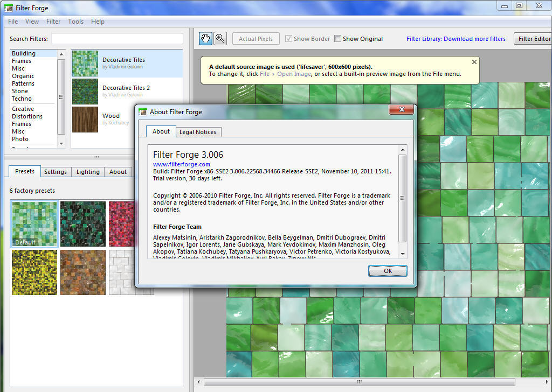Click the Search Filters input field
Image resolution: width=552 pixels, height=392 pixels.
coord(117,39)
